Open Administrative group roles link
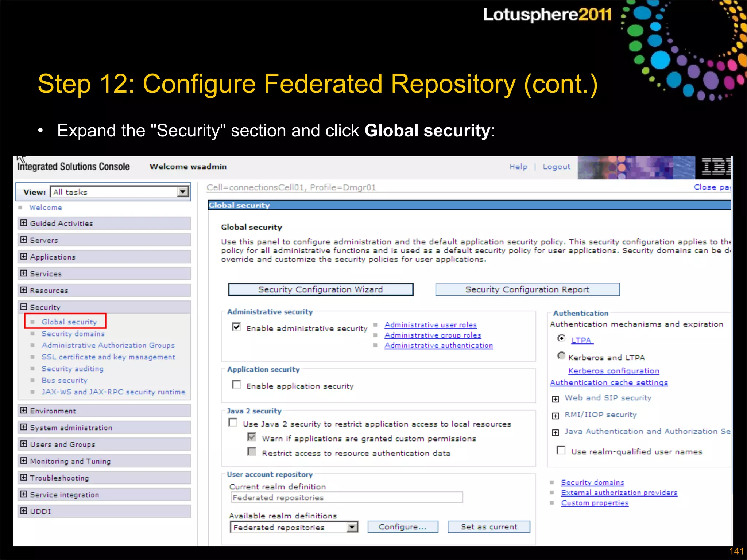747x560 pixels. click(x=433, y=335)
